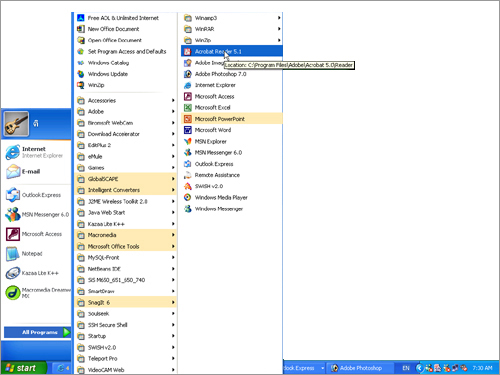Select the eMule entry
Screen dimensions: 500x375
125,156
